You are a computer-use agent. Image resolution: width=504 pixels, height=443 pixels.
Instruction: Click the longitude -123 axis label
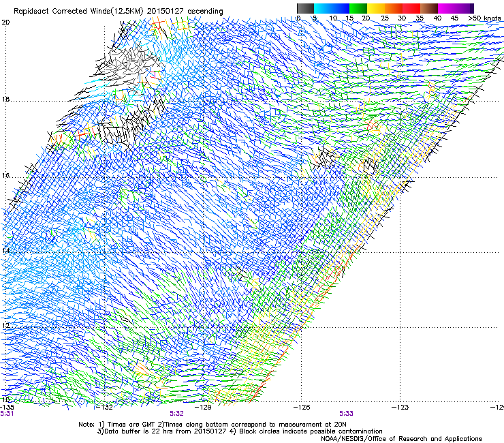tap(400, 408)
